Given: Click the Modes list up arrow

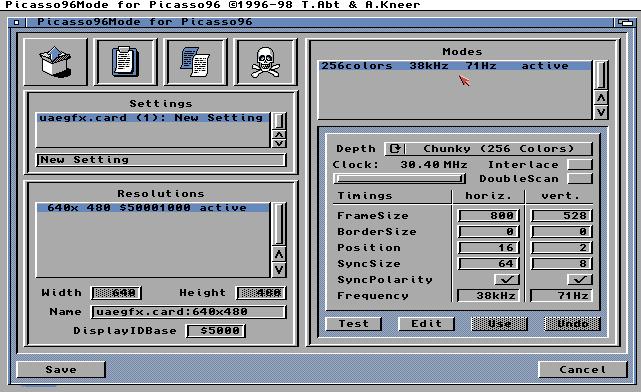Looking at the screenshot, I should (601, 98).
